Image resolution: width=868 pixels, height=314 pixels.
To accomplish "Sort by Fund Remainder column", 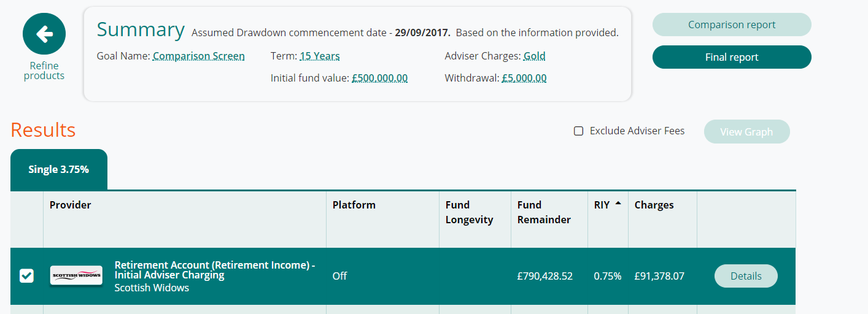I will point(544,212).
